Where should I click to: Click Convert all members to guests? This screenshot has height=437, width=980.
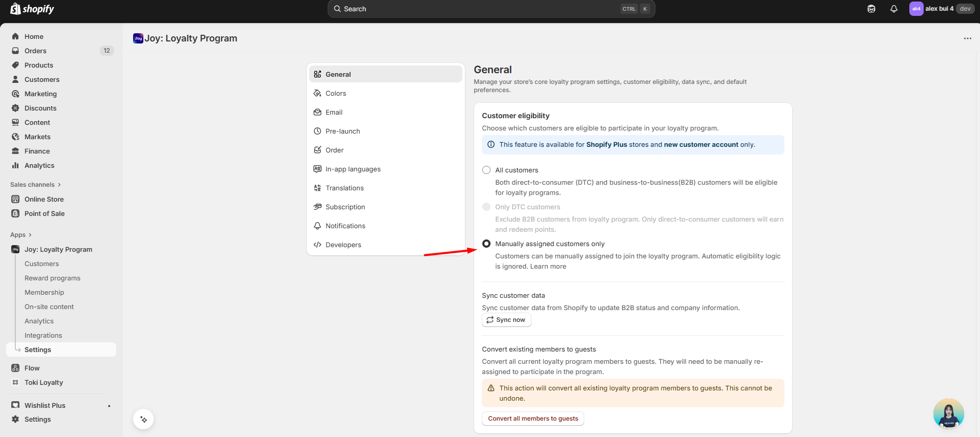tap(532, 419)
